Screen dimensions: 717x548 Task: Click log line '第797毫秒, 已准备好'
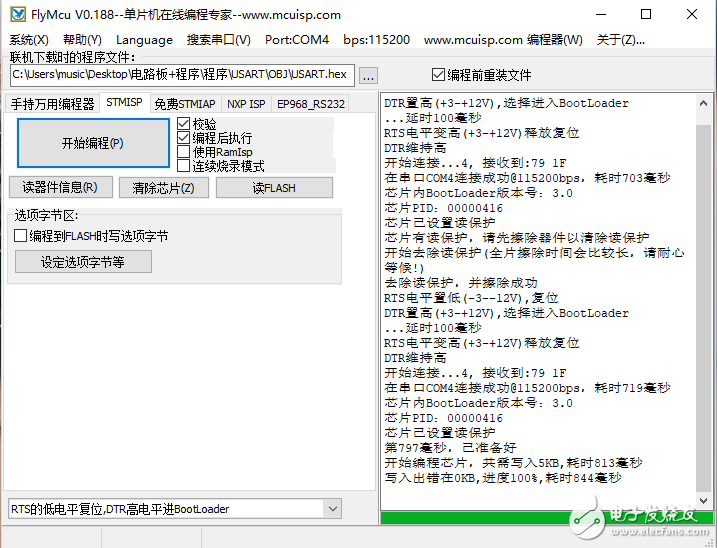[x=450, y=448]
